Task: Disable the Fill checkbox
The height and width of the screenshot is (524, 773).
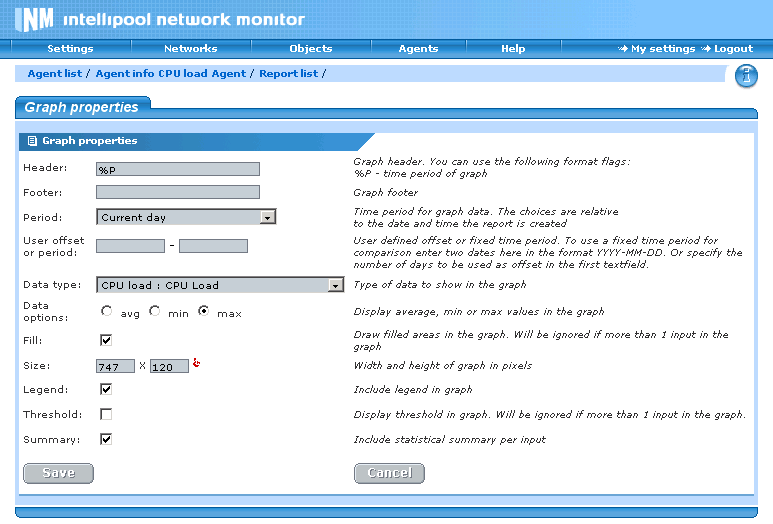Action: [106, 341]
